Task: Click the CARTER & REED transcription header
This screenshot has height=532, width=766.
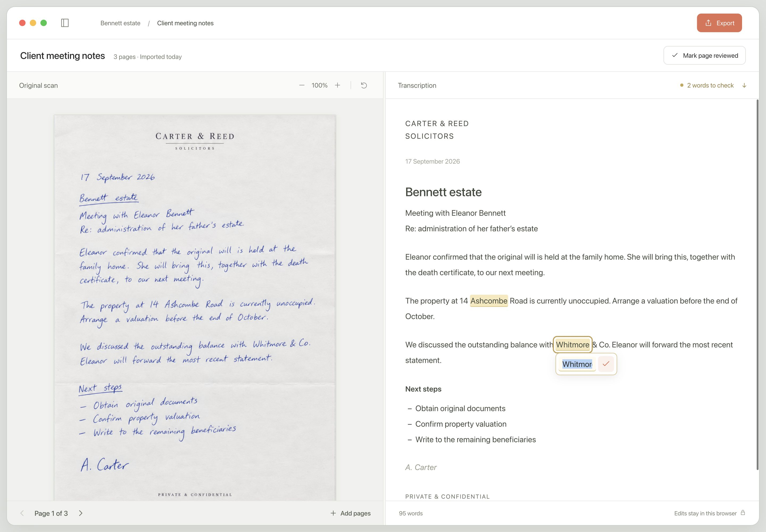Action: (437, 124)
